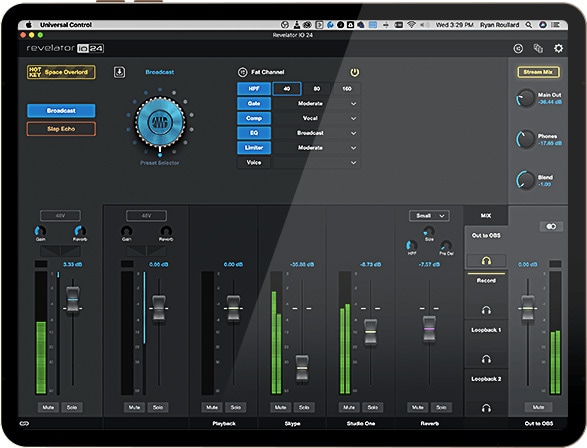The height and width of the screenshot is (448, 587).
Task: Open the macOS Spotlight search icon
Action: point(529,25)
